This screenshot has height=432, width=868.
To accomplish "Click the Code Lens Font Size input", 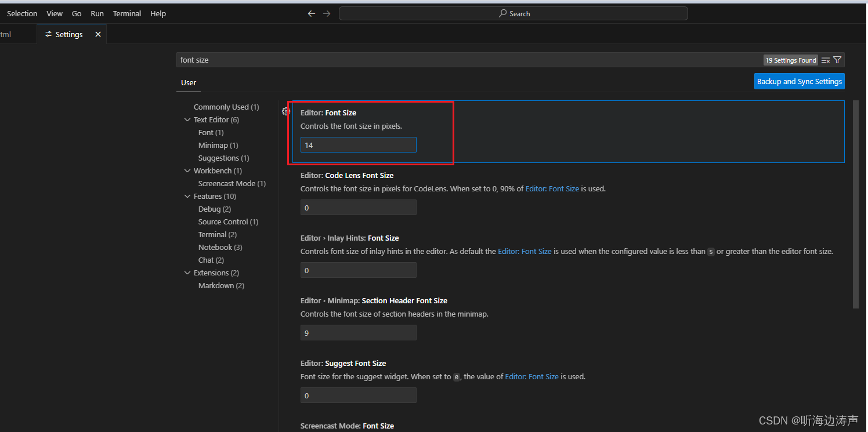I will [359, 208].
